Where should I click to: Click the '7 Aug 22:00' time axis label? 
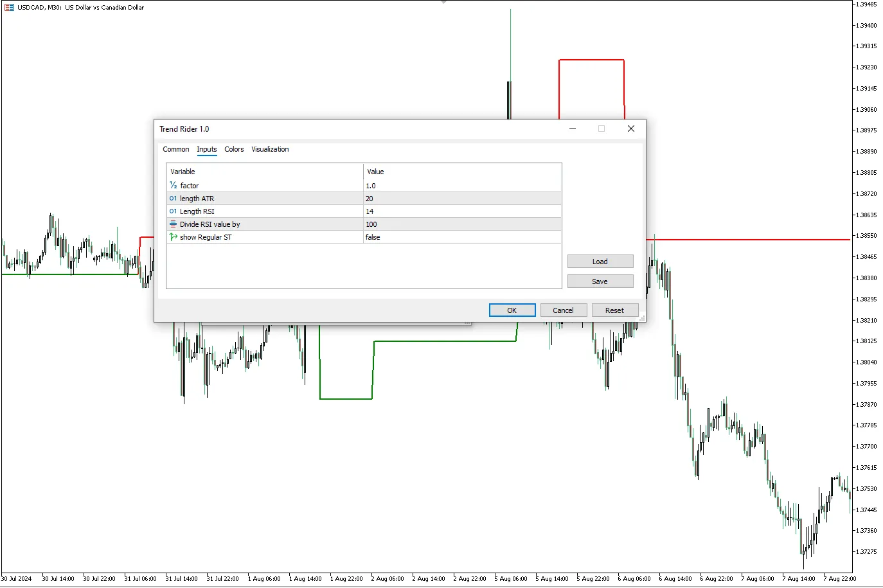click(840, 579)
